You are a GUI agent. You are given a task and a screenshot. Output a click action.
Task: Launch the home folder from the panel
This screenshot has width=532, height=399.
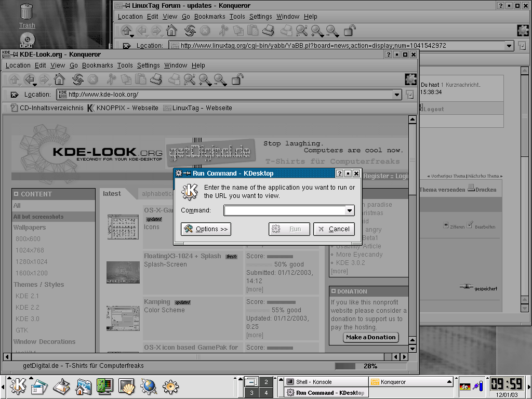(x=83, y=387)
